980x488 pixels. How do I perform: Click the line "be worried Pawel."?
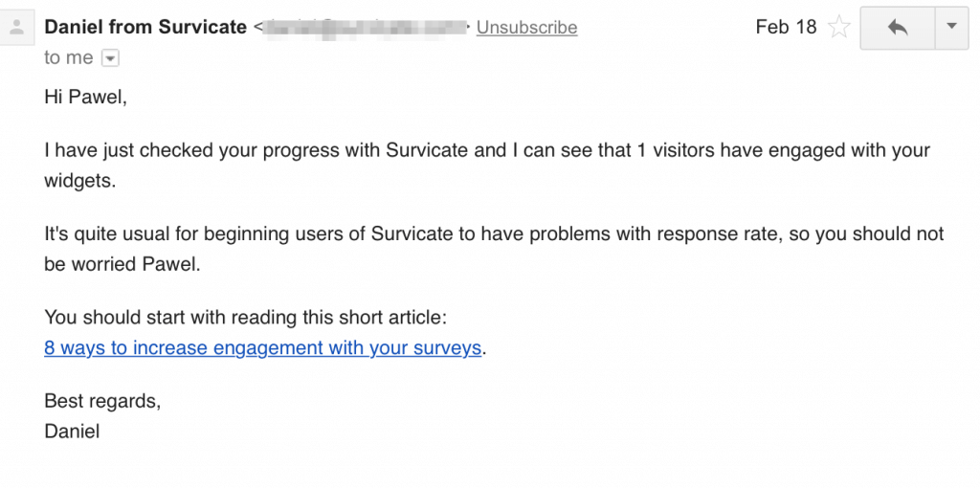pos(122,264)
